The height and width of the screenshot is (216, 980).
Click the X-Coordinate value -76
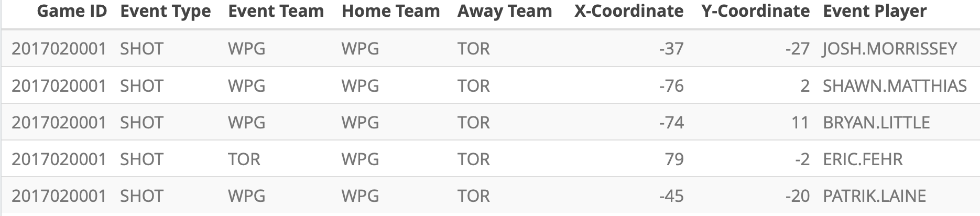671,86
